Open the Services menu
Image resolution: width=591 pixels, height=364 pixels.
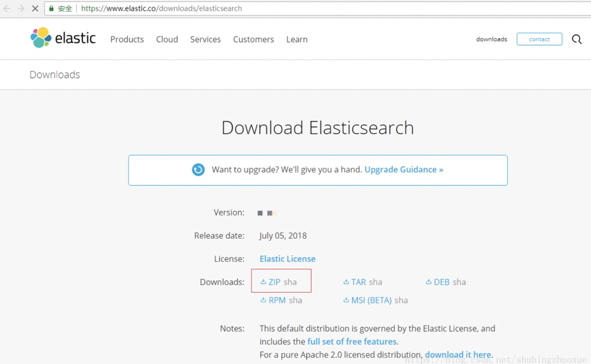pyautogui.click(x=206, y=39)
